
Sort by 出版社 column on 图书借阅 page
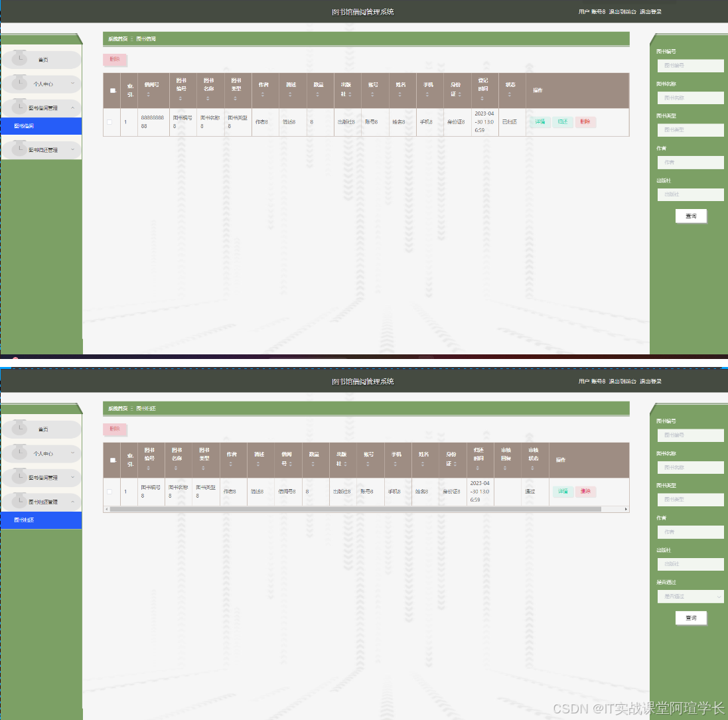coord(350,94)
